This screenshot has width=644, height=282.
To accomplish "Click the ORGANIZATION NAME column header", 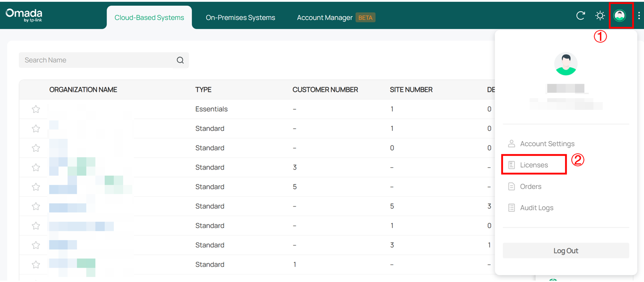I will pos(83,89).
